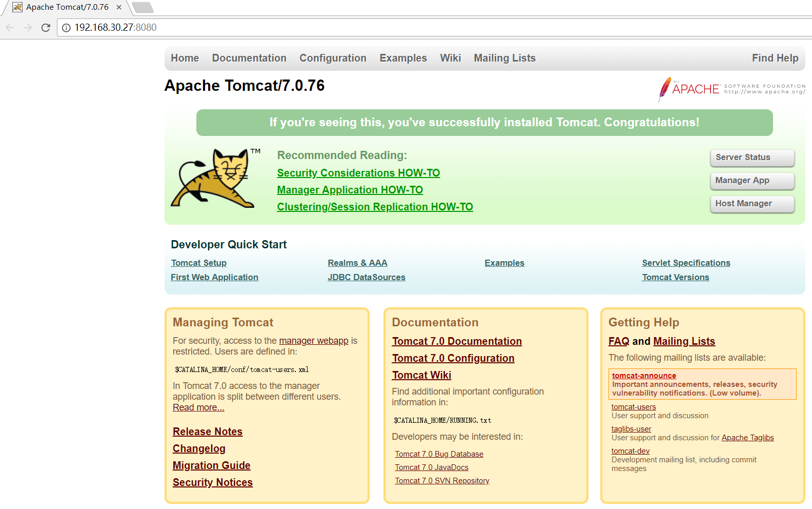Open Find Help in the navigation bar
Image resolution: width=812 pixels, height=509 pixels.
[775, 58]
